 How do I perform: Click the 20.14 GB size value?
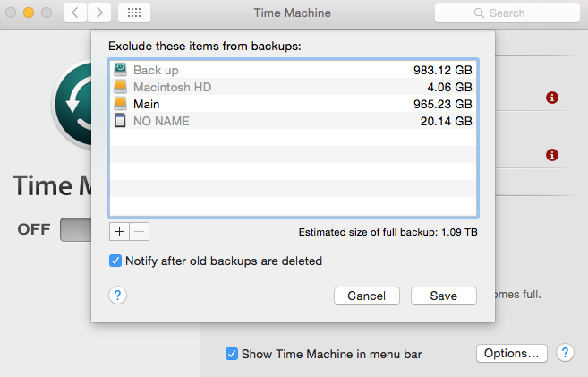(446, 121)
